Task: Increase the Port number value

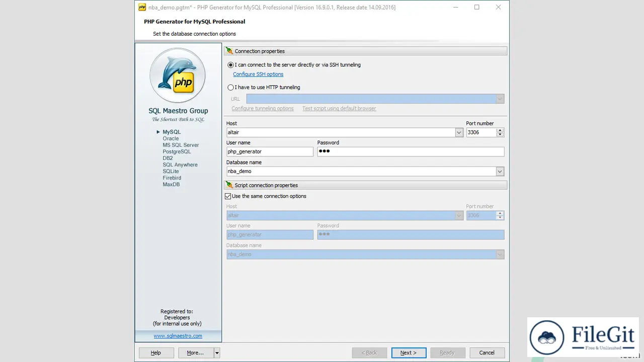Action: tap(500, 130)
